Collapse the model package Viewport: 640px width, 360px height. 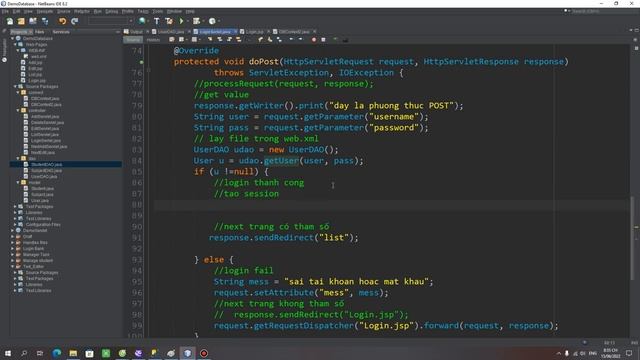tap(18, 182)
